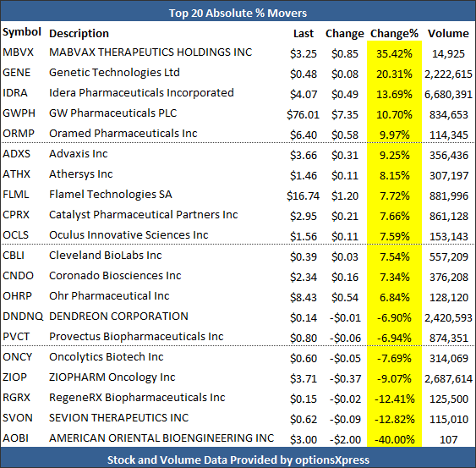
Task: Select the 2,687,614 volume cell
Action: [x=448, y=379]
